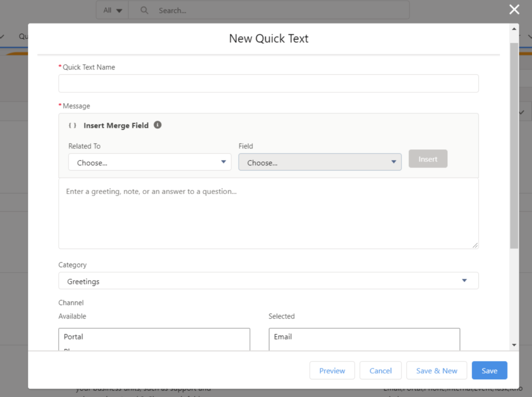Click the info icon beside Insert Merge Field

pos(157,125)
